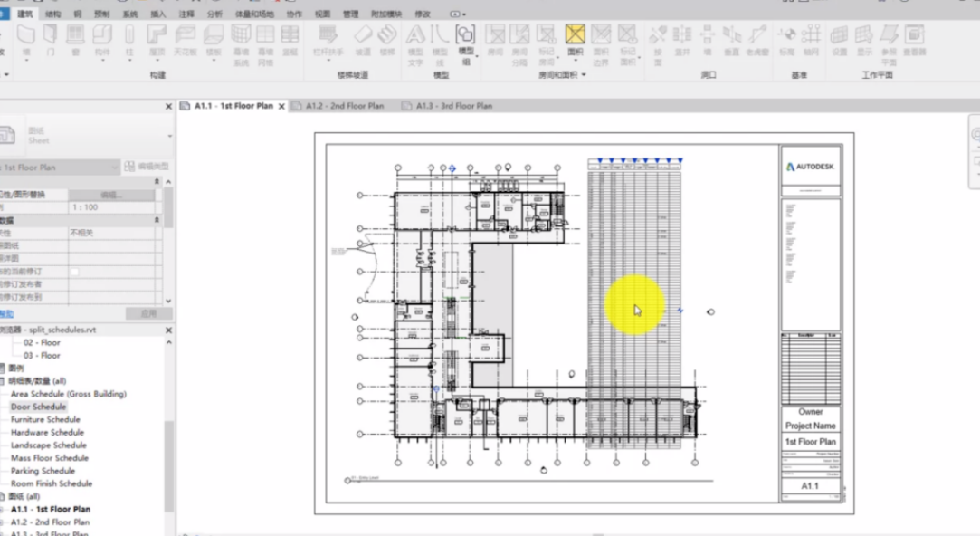Open the Wall tool dropdown arrow

click(x=26, y=61)
